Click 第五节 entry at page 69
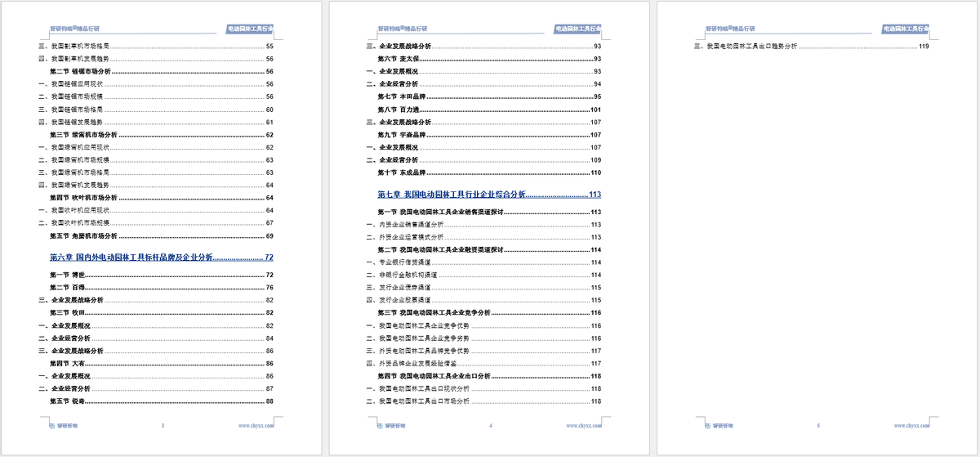The height and width of the screenshot is (457, 980). click(x=161, y=236)
